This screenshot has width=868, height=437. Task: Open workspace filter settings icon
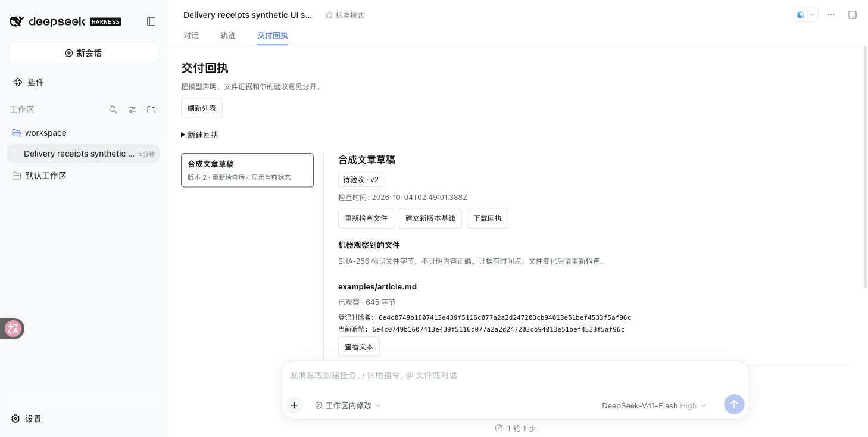pos(132,110)
